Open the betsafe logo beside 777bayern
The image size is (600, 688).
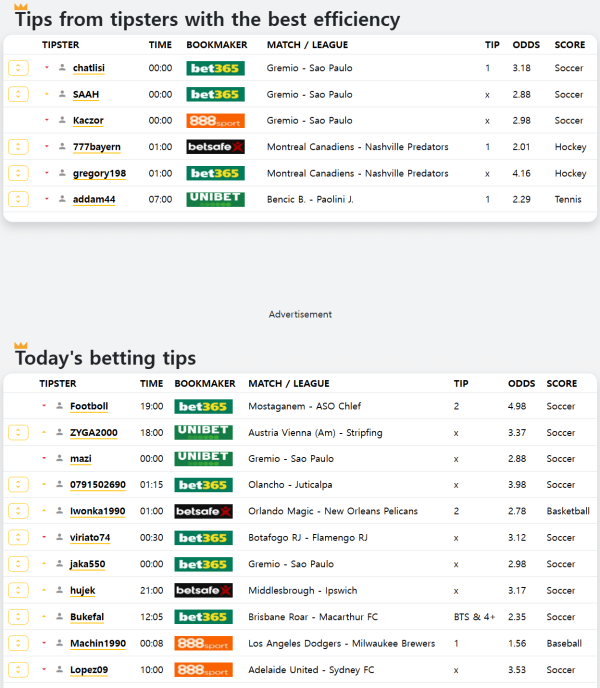(215, 147)
